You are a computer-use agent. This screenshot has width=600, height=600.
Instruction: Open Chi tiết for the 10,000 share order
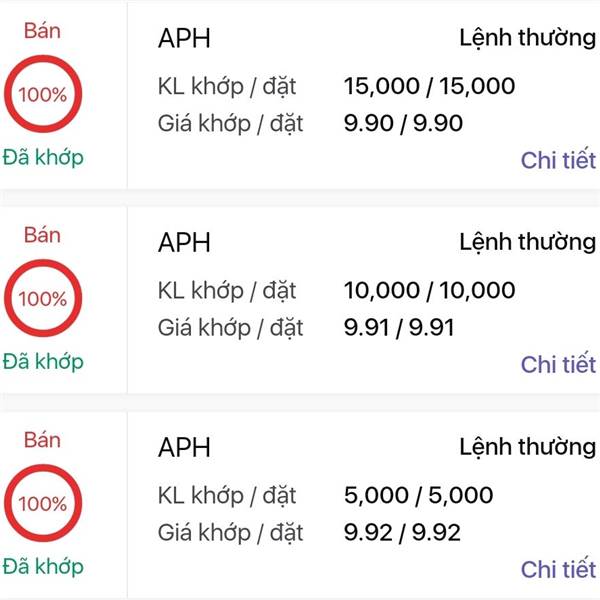pyautogui.click(x=558, y=364)
